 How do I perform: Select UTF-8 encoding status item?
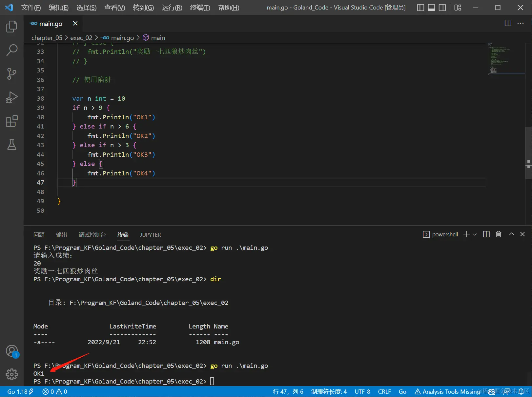(x=362, y=391)
